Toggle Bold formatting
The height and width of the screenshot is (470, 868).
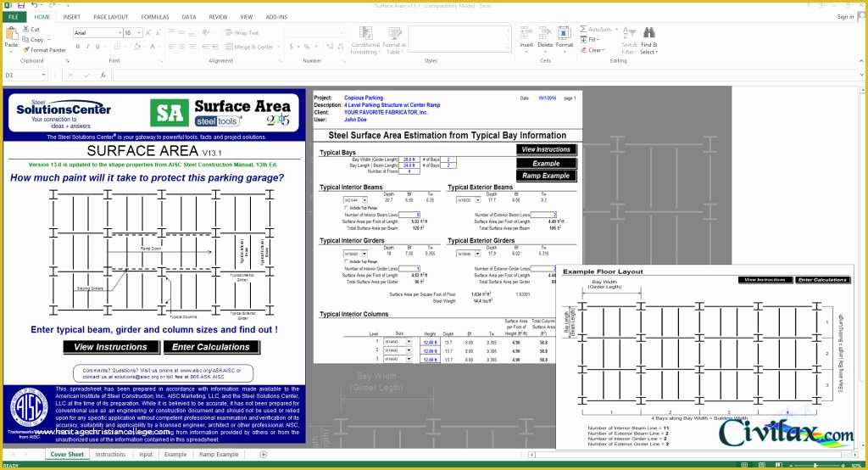pos(77,47)
